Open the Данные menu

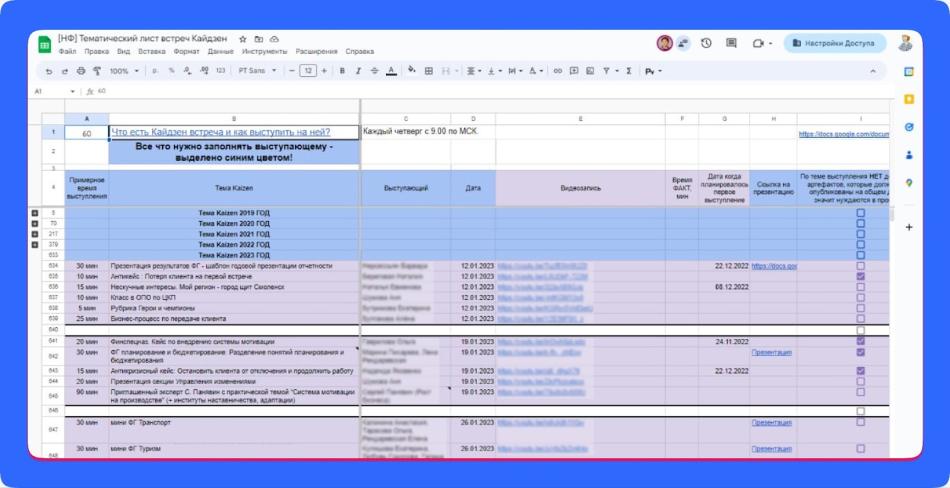pyautogui.click(x=220, y=51)
